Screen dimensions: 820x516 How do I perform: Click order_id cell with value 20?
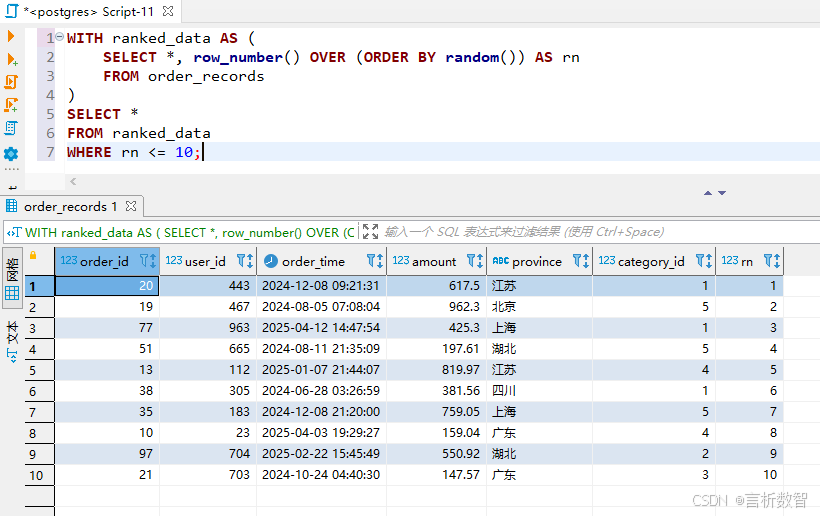tap(107, 286)
